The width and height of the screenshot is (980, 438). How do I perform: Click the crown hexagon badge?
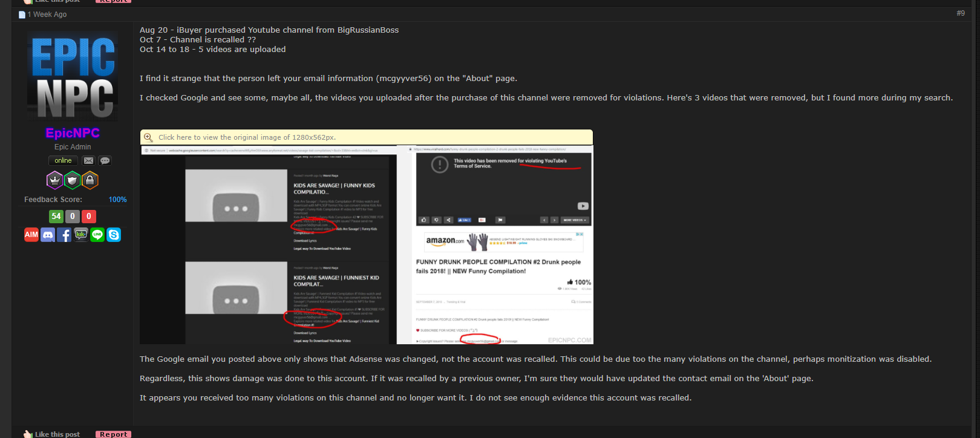coord(55,180)
